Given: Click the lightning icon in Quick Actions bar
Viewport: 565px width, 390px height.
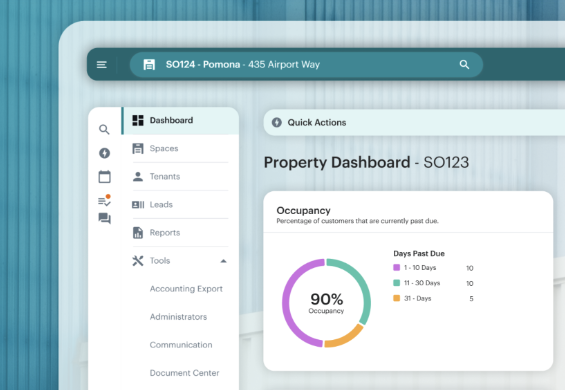Looking at the screenshot, I should click(x=277, y=123).
